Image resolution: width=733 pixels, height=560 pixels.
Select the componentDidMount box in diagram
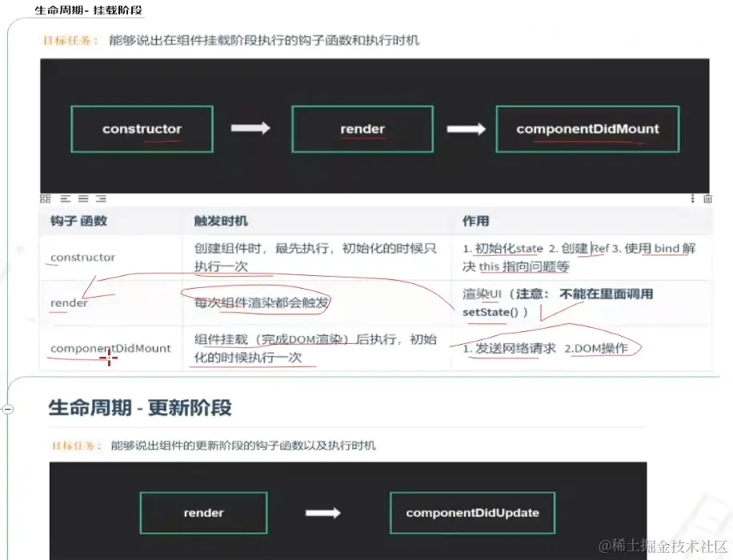(x=587, y=129)
